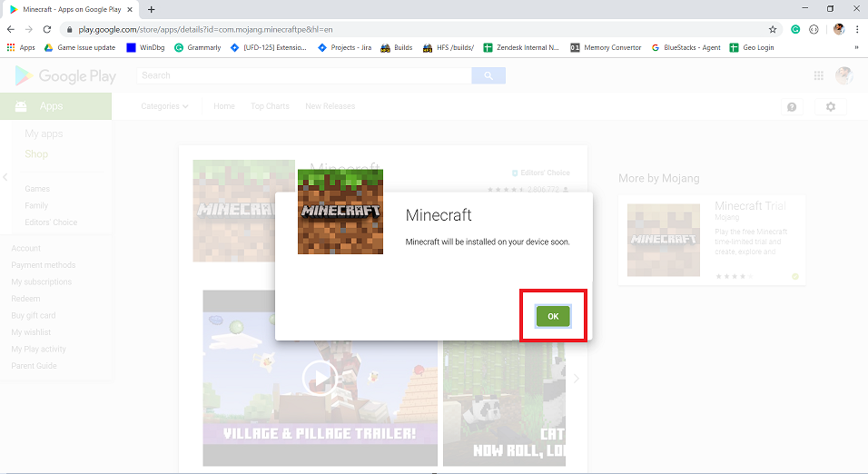
Task: Open the UFD-125 Extension bookmark
Action: point(269,47)
